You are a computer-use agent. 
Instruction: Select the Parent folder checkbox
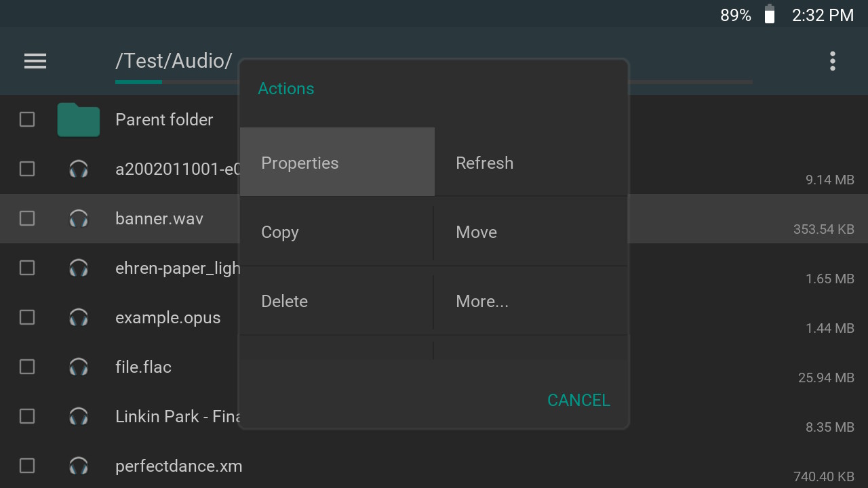pos(27,120)
